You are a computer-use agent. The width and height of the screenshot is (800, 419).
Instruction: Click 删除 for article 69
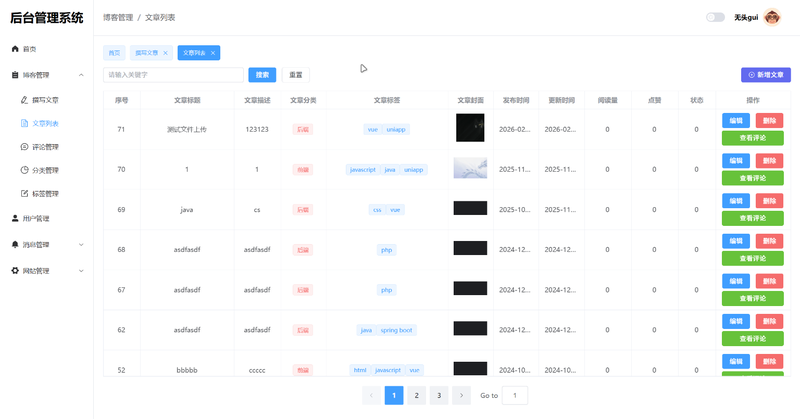pyautogui.click(x=769, y=201)
